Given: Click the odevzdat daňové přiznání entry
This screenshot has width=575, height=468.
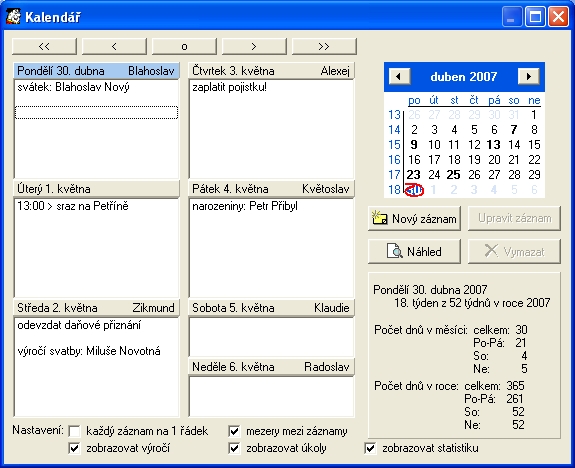Looking at the screenshot, I should (79, 325).
